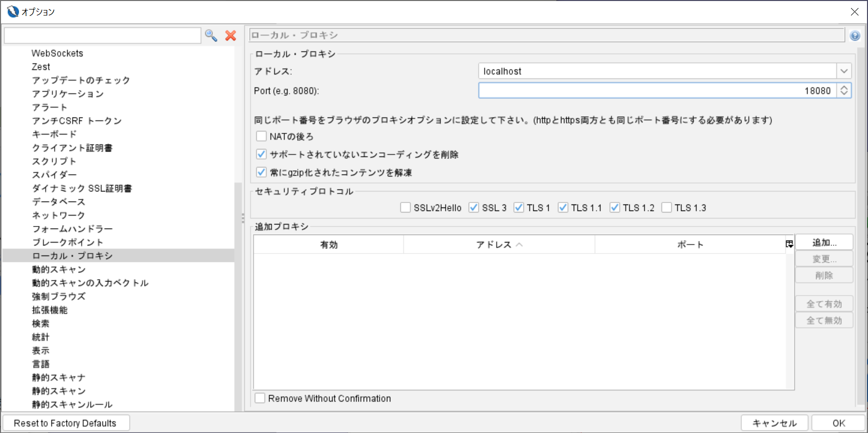Viewport: 868px width, 433px height.
Task: Uncheck サポートされていないエンコーディングを削除
Action: tap(261, 154)
